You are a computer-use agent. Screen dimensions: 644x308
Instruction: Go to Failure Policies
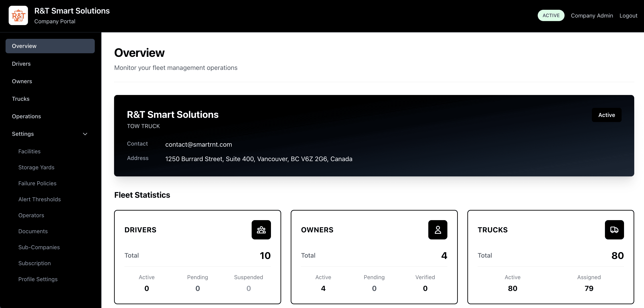[x=37, y=183]
